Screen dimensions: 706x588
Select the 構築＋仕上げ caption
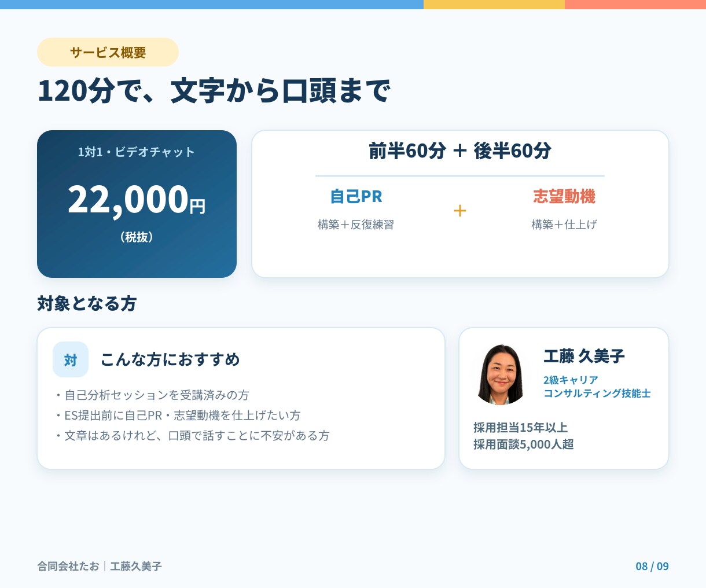coord(564,225)
